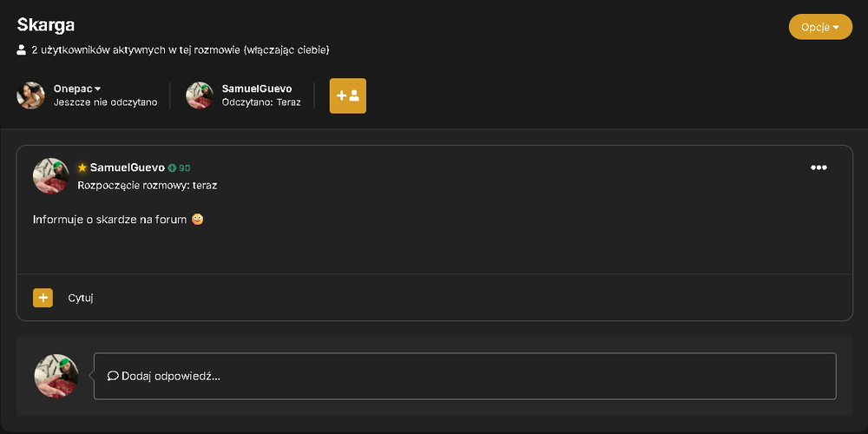
Task: Open SamuelGuevo's avatar in the participants list
Action: pyautogui.click(x=200, y=95)
